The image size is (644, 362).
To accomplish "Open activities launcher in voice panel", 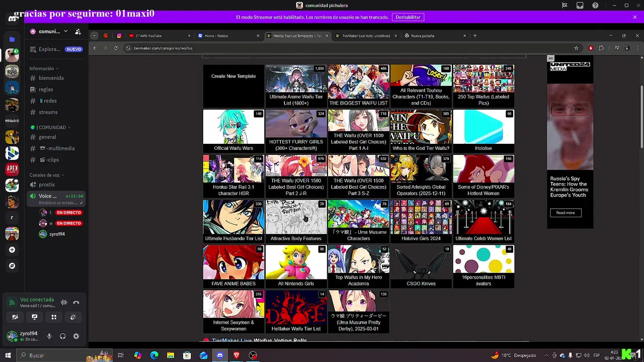I will pos(54,317).
